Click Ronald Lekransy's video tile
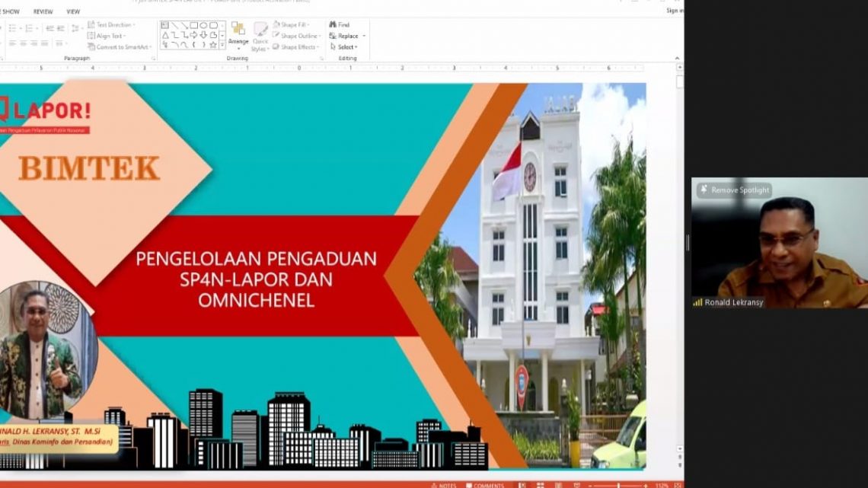The width and height of the screenshot is (868, 488). point(780,242)
